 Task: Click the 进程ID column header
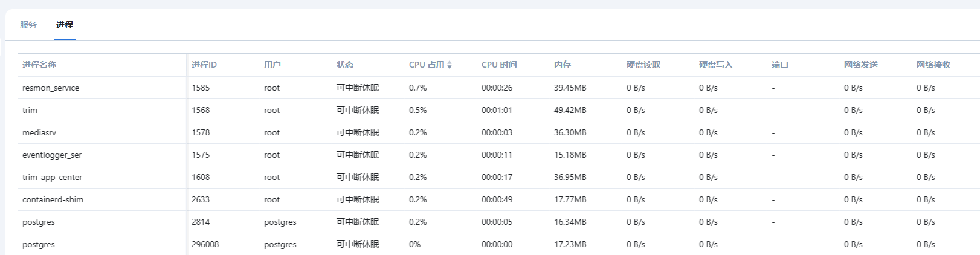tap(204, 65)
